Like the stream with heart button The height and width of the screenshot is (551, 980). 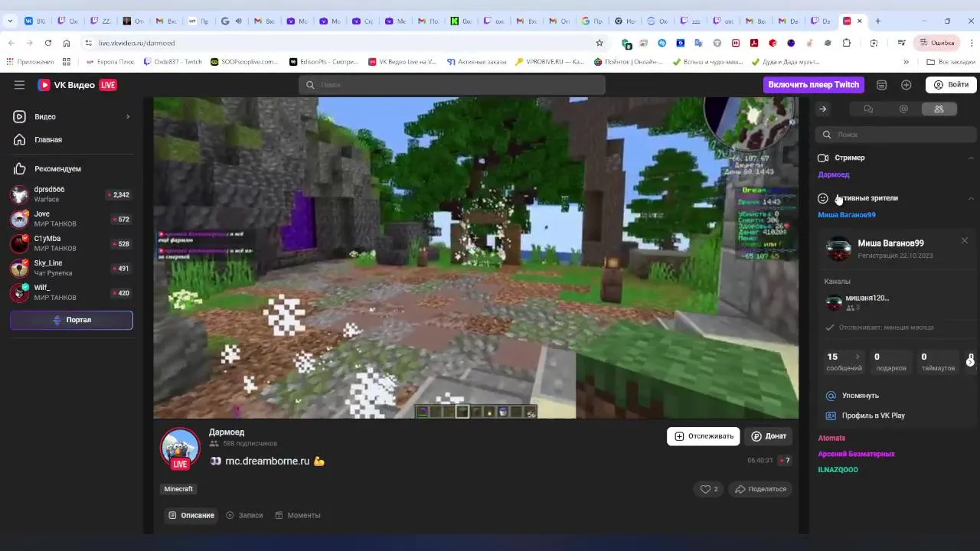pos(709,489)
